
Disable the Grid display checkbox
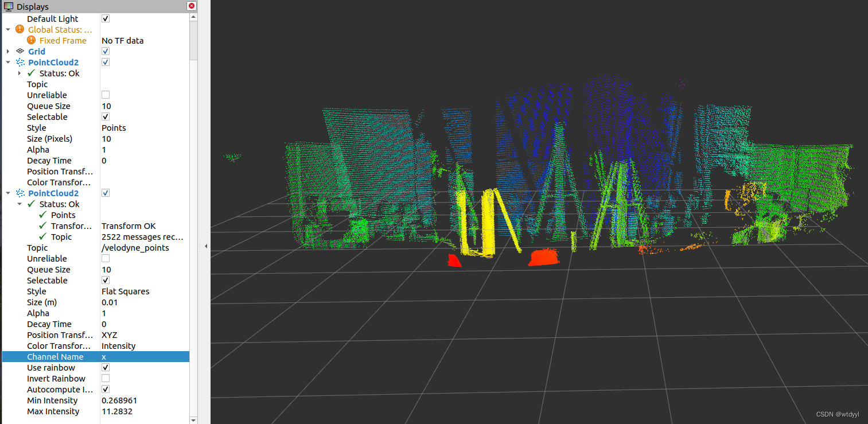coord(106,51)
